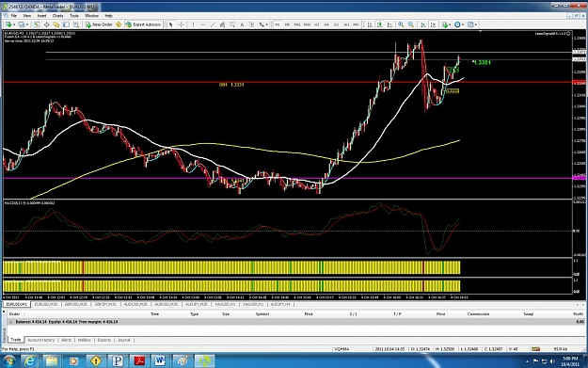Screen dimensions: 588x368
Task: Select the Crosshair tool
Action: (x=181, y=24)
